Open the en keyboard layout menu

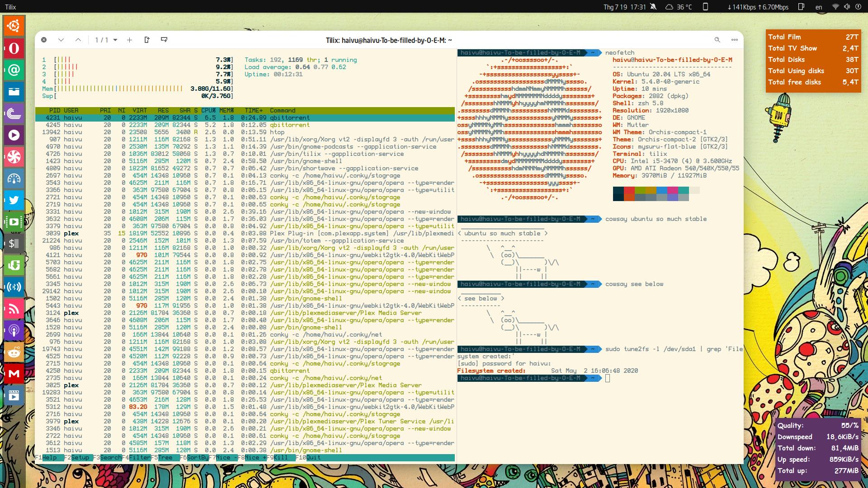point(819,7)
